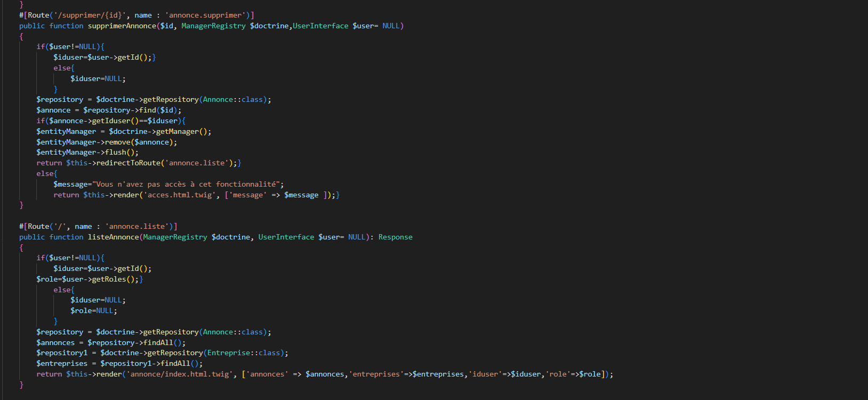The image size is (868, 400).
Task: Click the 'message' array key
Action: click(247, 195)
